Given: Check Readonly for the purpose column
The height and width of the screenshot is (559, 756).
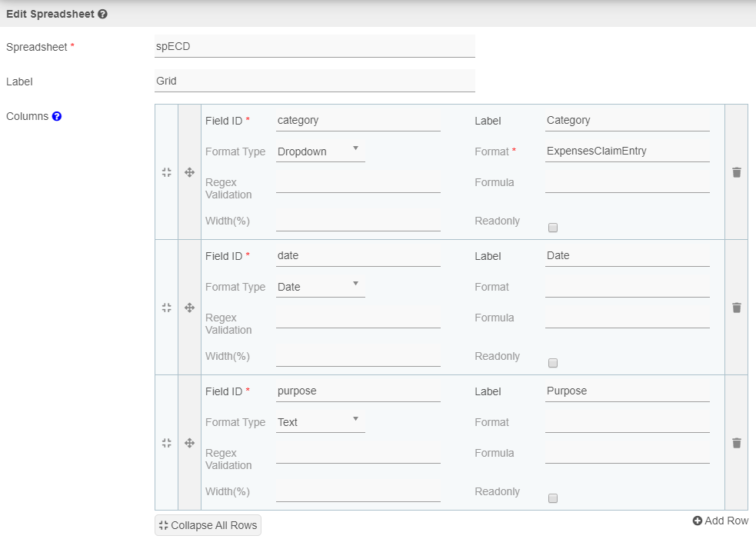Looking at the screenshot, I should tap(552, 498).
